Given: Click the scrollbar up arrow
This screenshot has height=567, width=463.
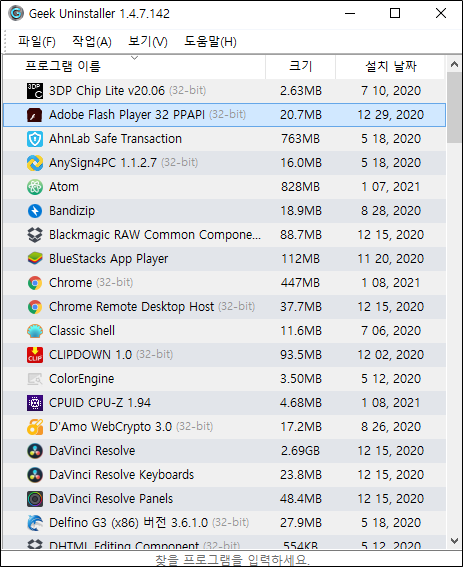Looking at the screenshot, I should point(454,64).
